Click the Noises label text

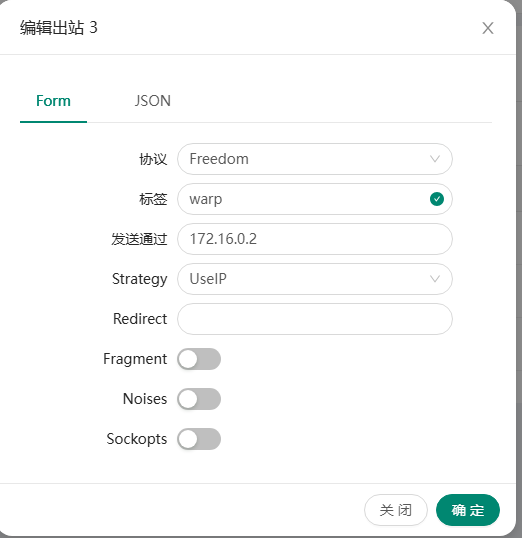[145, 399]
